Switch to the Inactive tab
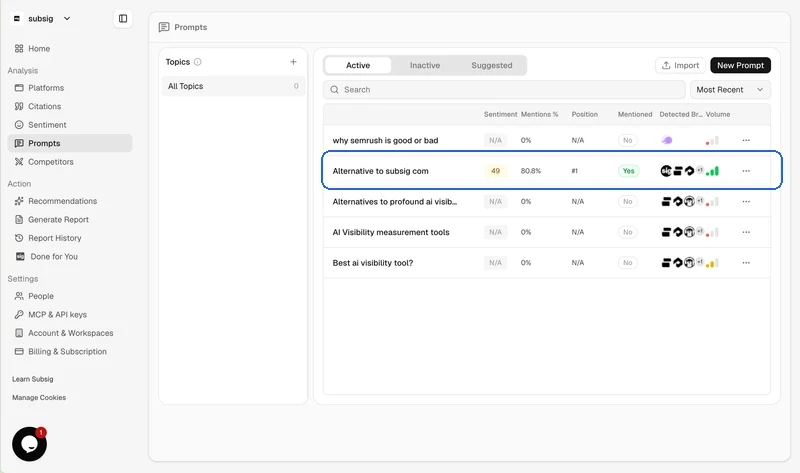 pyautogui.click(x=424, y=65)
